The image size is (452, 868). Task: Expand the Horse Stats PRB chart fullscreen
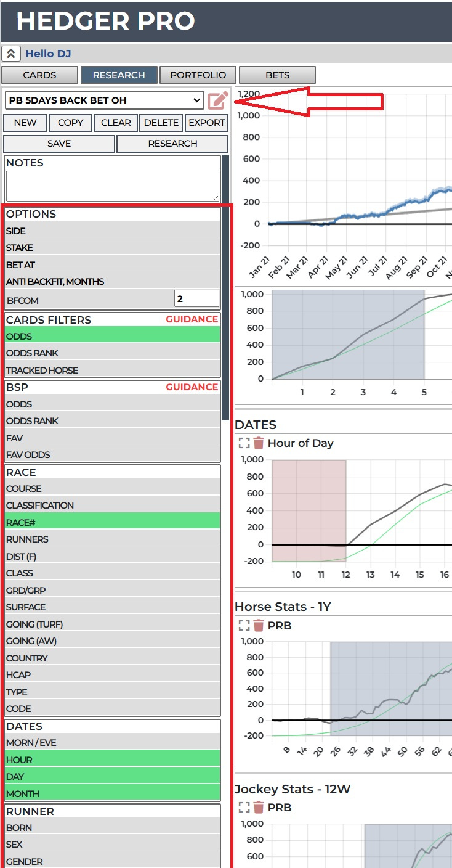point(244,626)
